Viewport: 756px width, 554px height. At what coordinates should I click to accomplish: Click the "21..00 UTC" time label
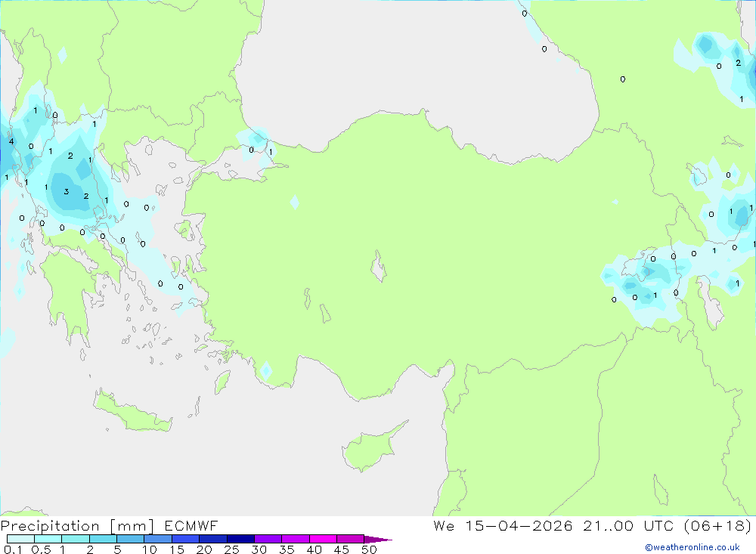point(628,525)
